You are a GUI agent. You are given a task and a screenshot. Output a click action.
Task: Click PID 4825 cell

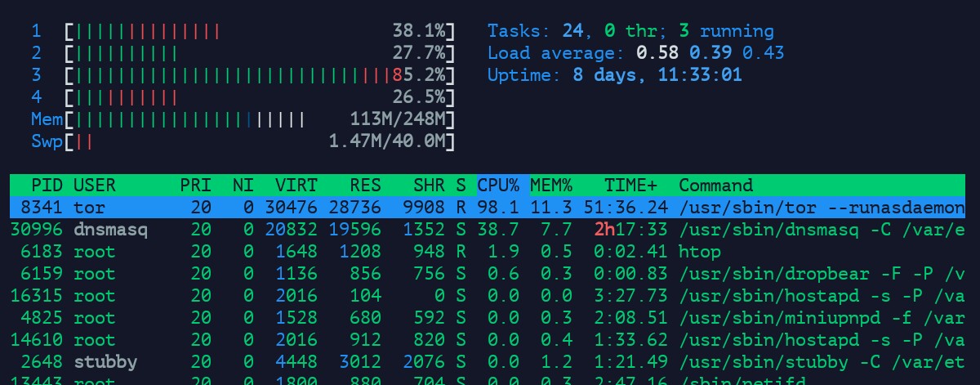[42, 317]
